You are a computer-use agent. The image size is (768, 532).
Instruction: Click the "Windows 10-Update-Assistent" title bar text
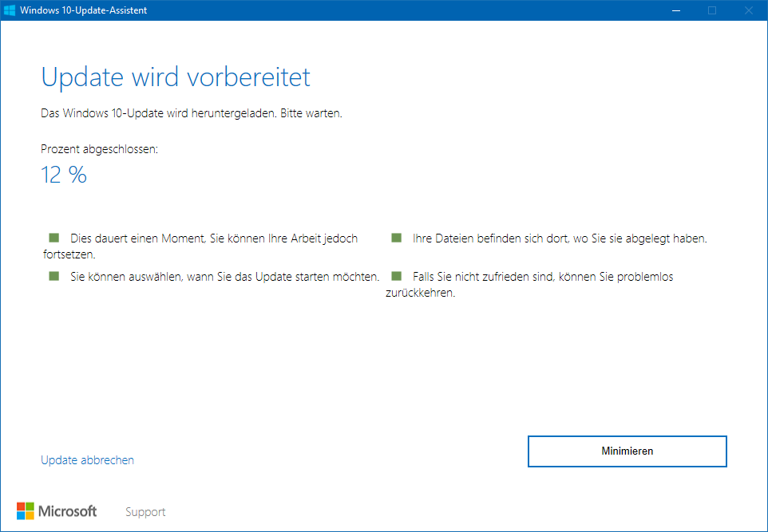84,10
